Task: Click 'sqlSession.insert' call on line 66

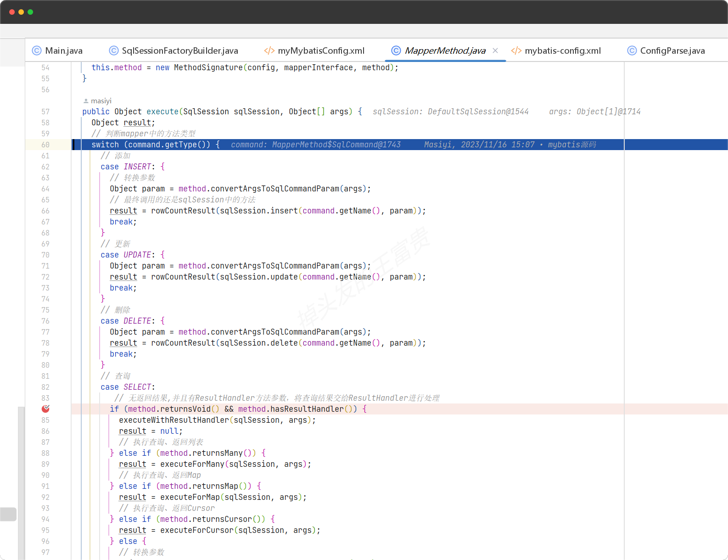Action: coord(259,211)
